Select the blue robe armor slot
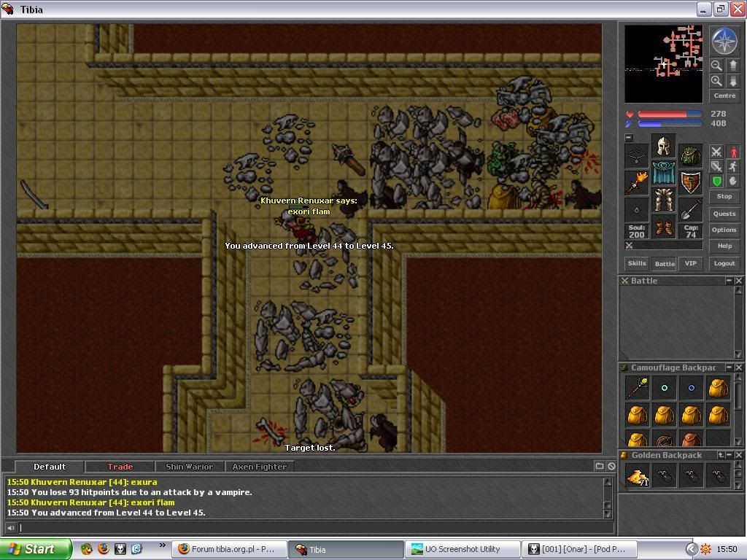Image resolution: width=747 pixels, height=560 pixels. [x=663, y=173]
